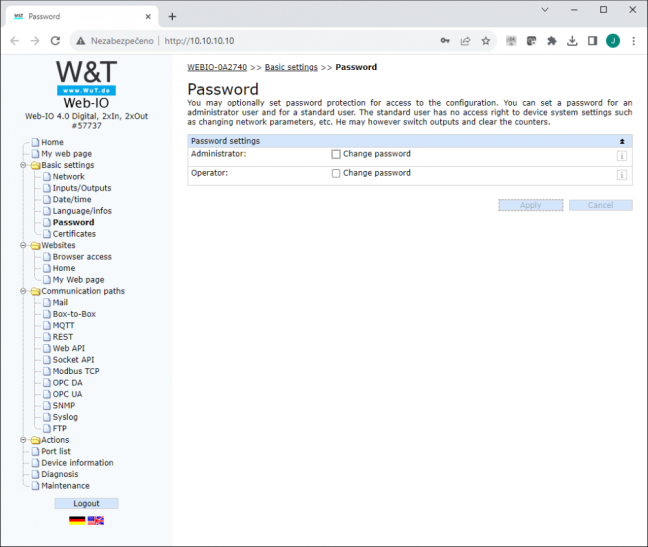The height and width of the screenshot is (547, 648).
Task: Click the Apply button
Action: click(x=531, y=205)
